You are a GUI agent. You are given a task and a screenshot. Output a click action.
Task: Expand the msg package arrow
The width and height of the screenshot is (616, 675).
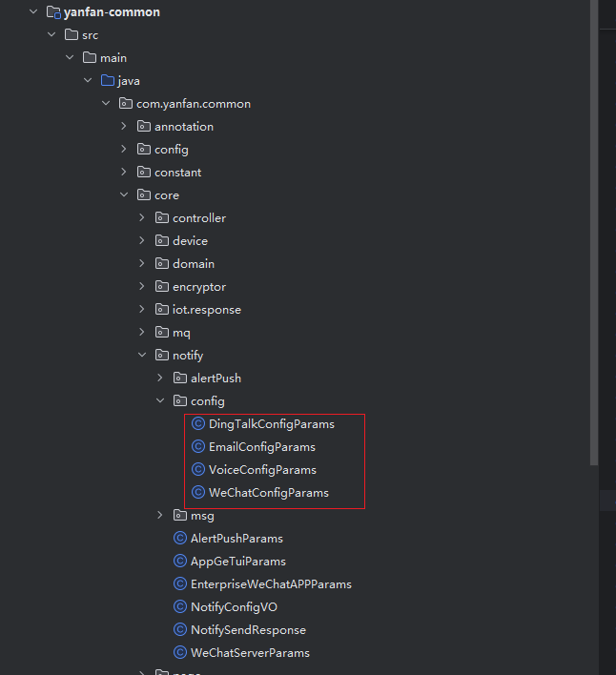click(x=160, y=516)
